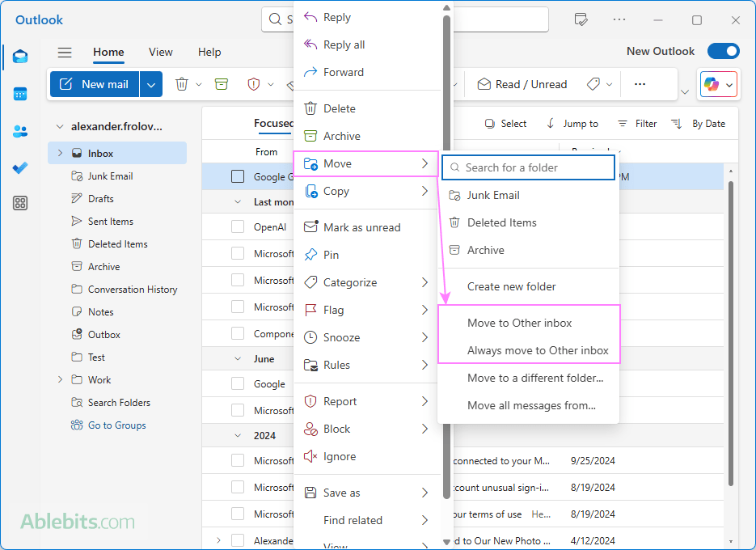The width and height of the screenshot is (756, 550).
Task: Open the Delete dropdown arrow in ribbon
Action: click(x=199, y=84)
